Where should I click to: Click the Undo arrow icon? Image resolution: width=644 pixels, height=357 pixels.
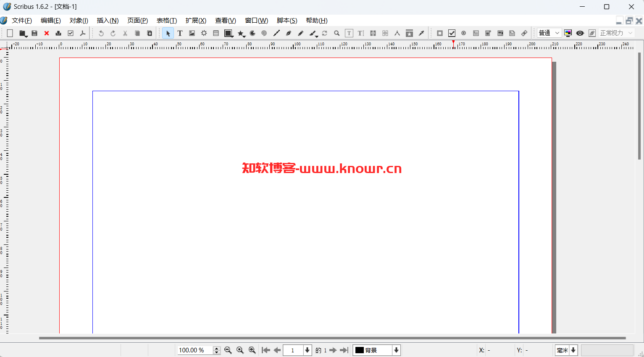click(x=101, y=33)
